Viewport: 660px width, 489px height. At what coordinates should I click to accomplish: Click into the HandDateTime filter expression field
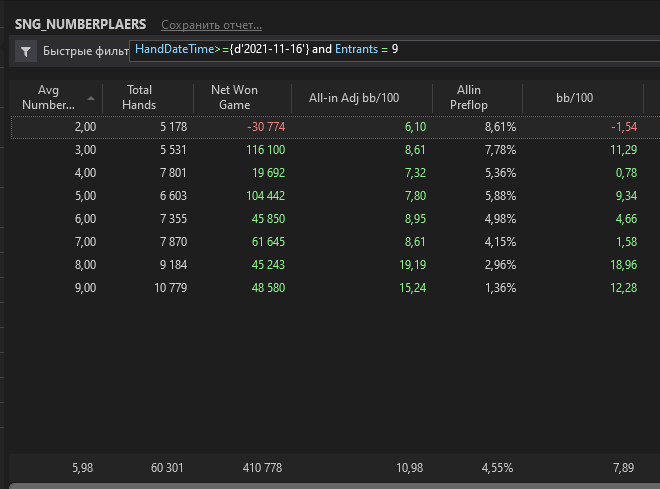coord(394,50)
